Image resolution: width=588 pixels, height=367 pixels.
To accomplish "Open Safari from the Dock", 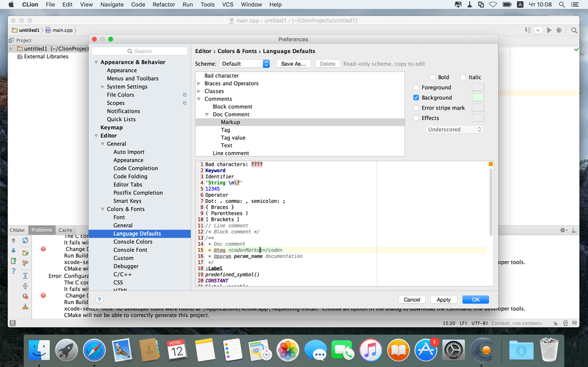I will pyautogui.click(x=94, y=350).
